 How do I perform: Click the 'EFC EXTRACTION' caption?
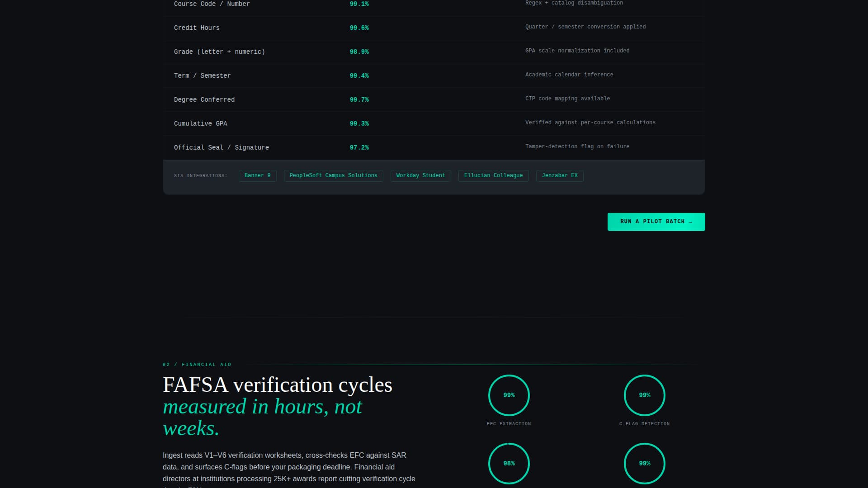coord(509,424)
